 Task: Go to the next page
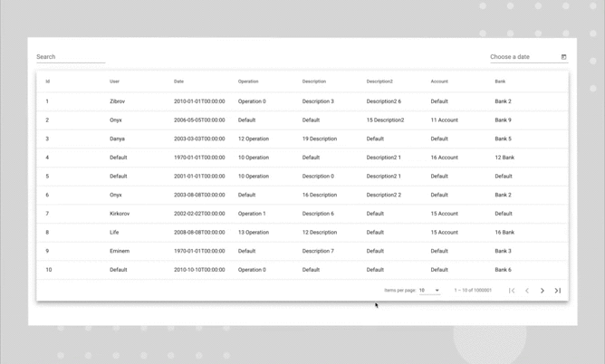pyautogui.click(x=543, y=291)
